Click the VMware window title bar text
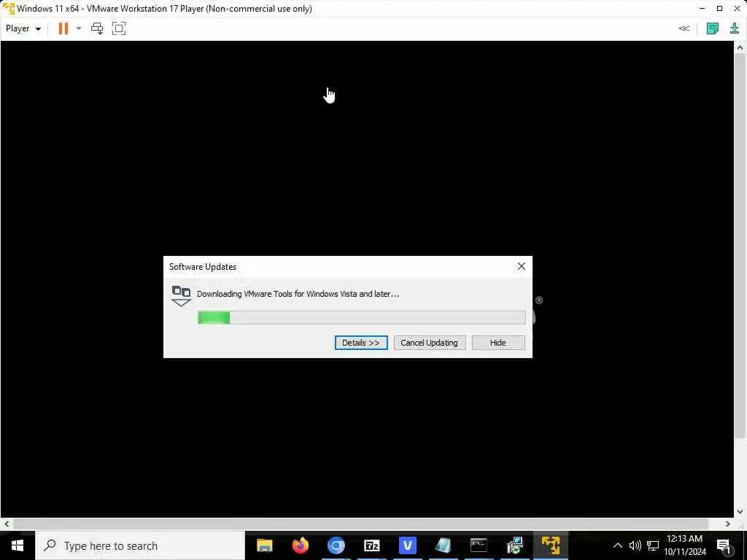The image size is (747, 560). 164,9
